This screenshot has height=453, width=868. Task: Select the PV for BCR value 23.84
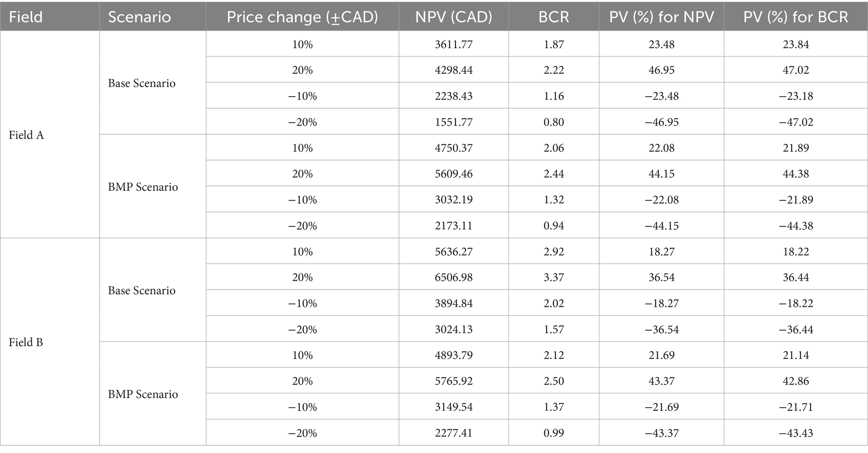pos(796,45)
